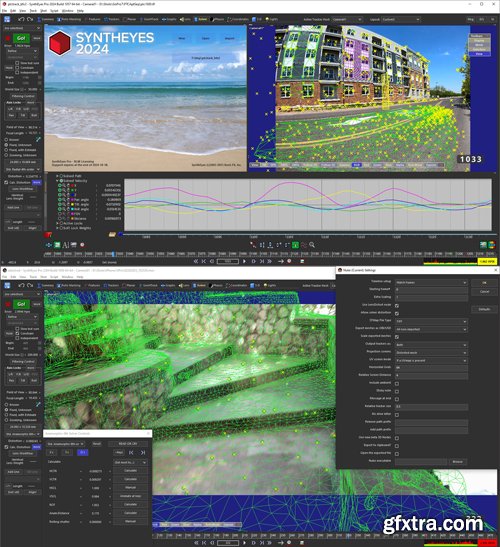The height and width of the screenshot is (547, 500).
Task: Toggle Scale exported meshes checkbox in Nuke dialog
Action: pyautogui.click(x=397, y=337)
